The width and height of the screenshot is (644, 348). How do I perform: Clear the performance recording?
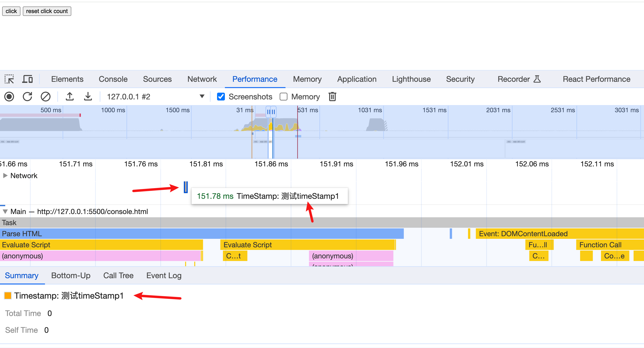(45, 97)
